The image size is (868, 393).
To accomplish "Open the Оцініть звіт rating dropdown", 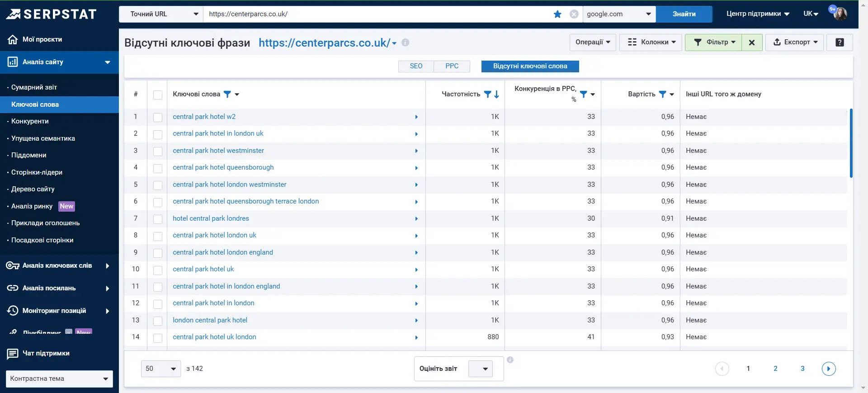I will pos(481,369).
